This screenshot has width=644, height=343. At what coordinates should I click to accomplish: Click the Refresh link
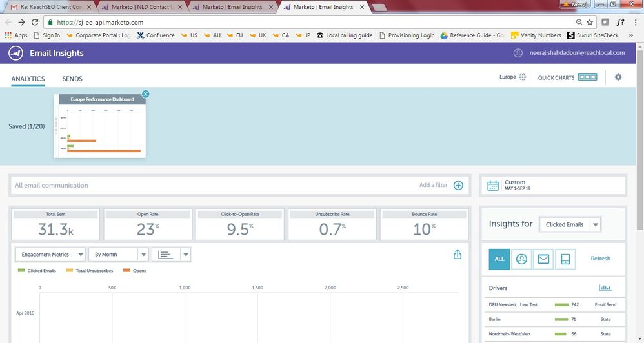pyautogui.click(x=600, y=259)
